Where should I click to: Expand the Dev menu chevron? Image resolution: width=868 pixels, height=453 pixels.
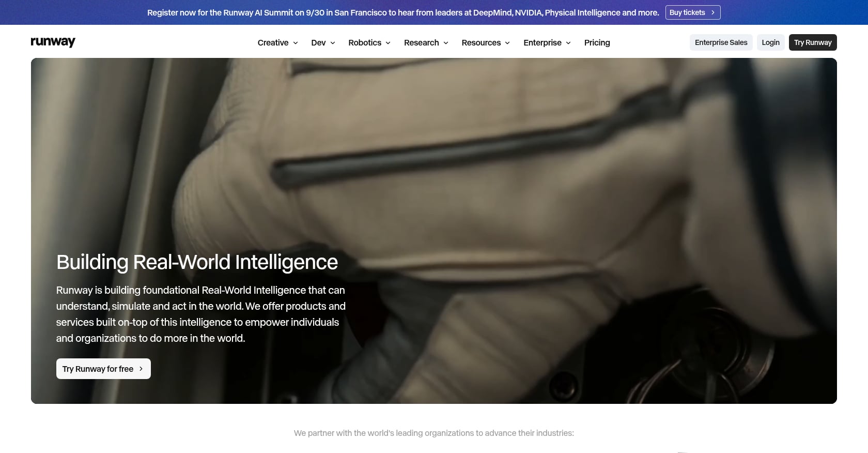pos(333,43)
